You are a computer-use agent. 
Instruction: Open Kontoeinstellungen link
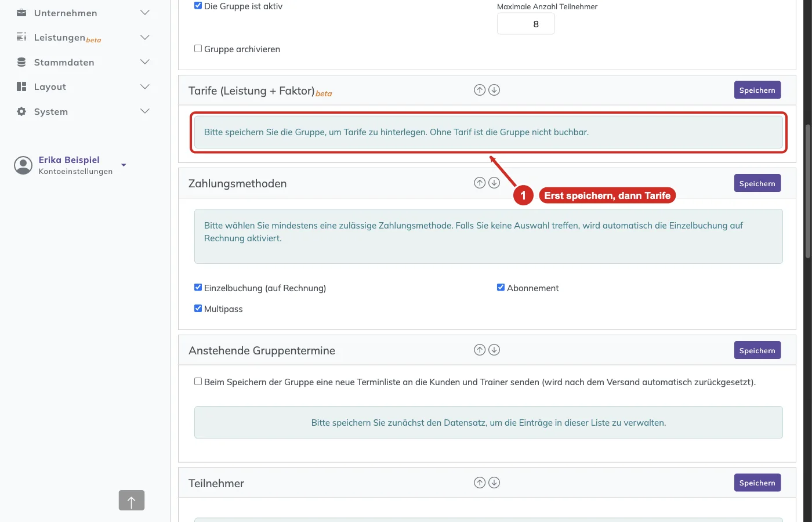(75, 172)
